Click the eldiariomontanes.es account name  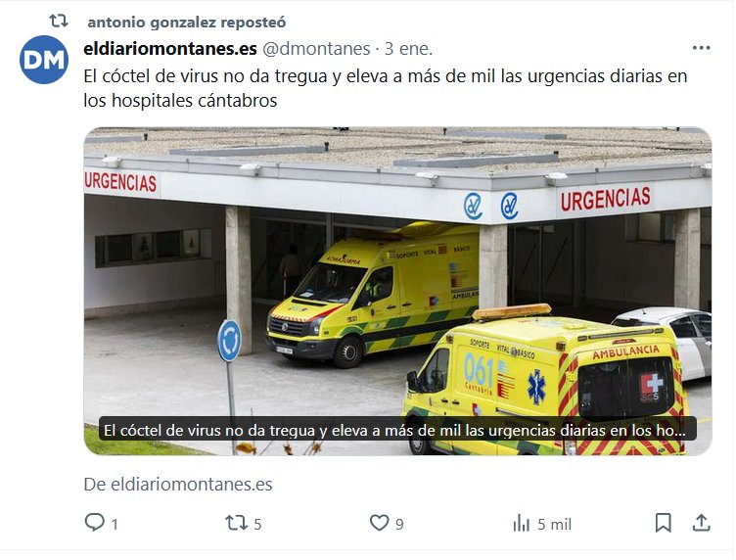tap(170, 49)
